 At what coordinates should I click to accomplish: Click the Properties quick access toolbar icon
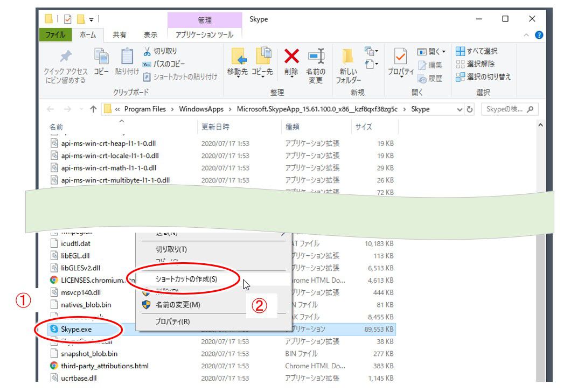click(68, 19)
